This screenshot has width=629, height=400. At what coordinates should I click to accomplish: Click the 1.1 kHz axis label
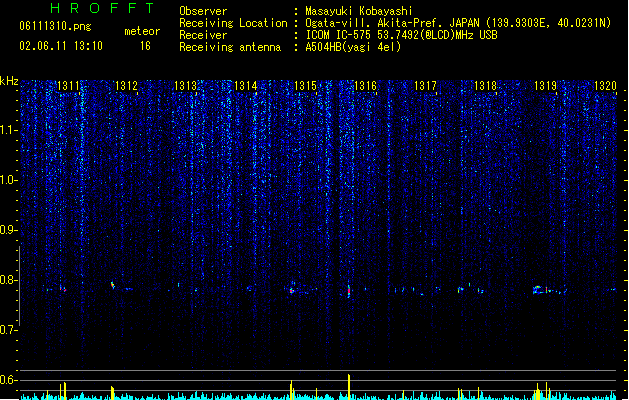(x=8, y=130)
